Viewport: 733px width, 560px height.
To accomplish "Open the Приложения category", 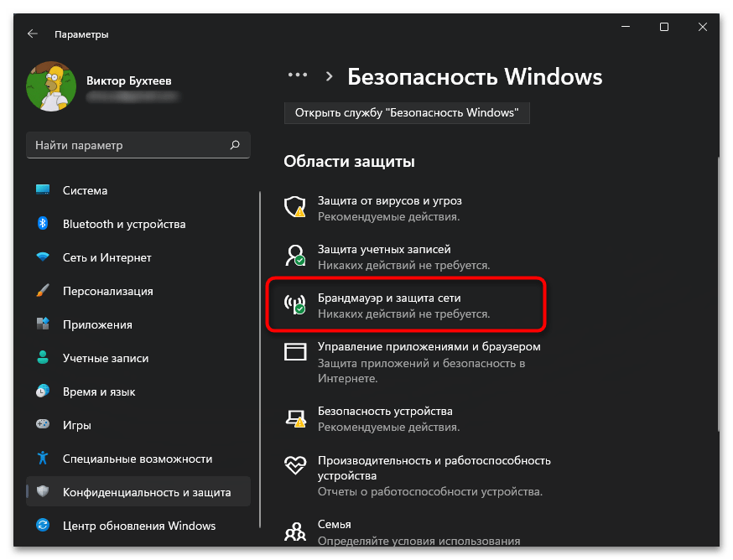I will tap(138, 324).
